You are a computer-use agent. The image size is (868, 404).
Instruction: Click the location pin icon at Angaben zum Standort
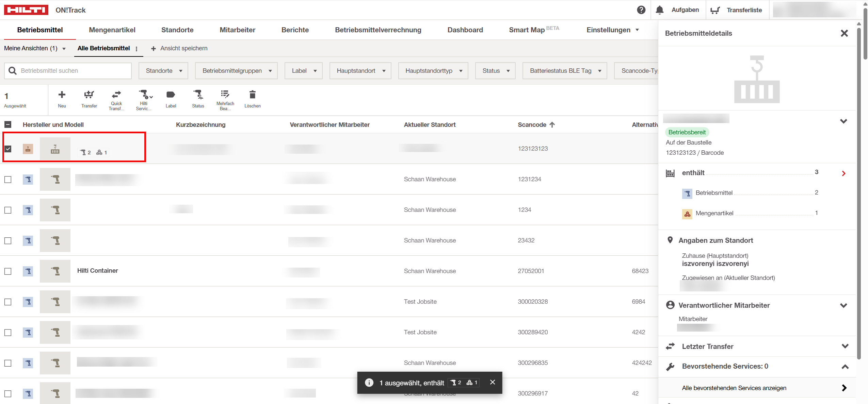pyautogui.click(x=670, y=240)
